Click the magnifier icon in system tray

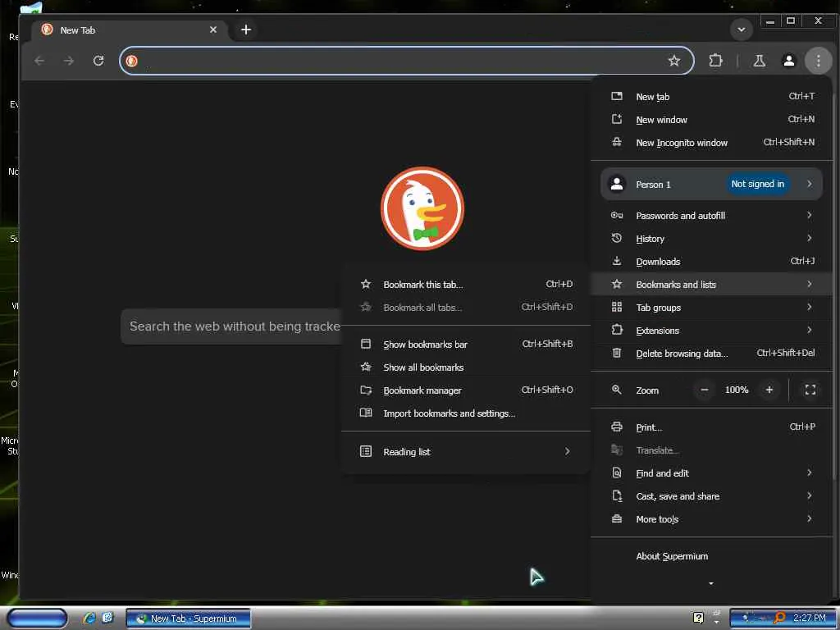pyautogui.click(x=779, y=619)
